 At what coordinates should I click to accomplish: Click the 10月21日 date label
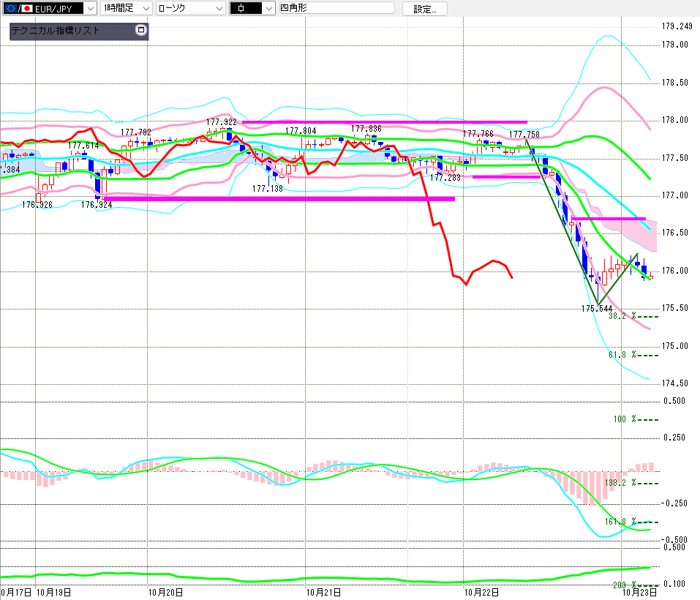pos(323,593)
